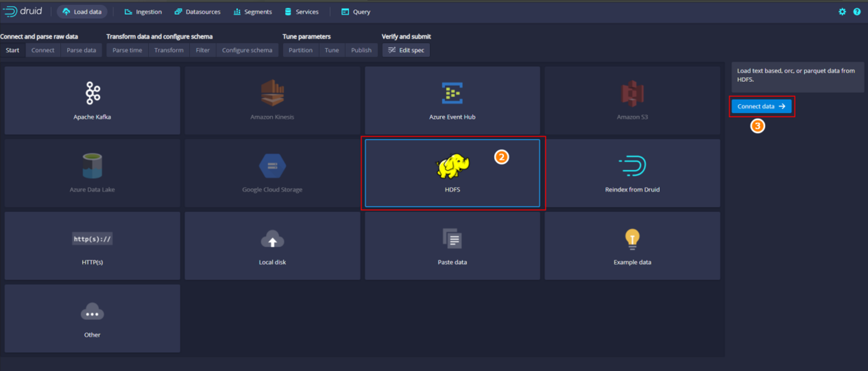Choose the HDFS elephant icon
The image size is (868, 371).
pos(452,166)
